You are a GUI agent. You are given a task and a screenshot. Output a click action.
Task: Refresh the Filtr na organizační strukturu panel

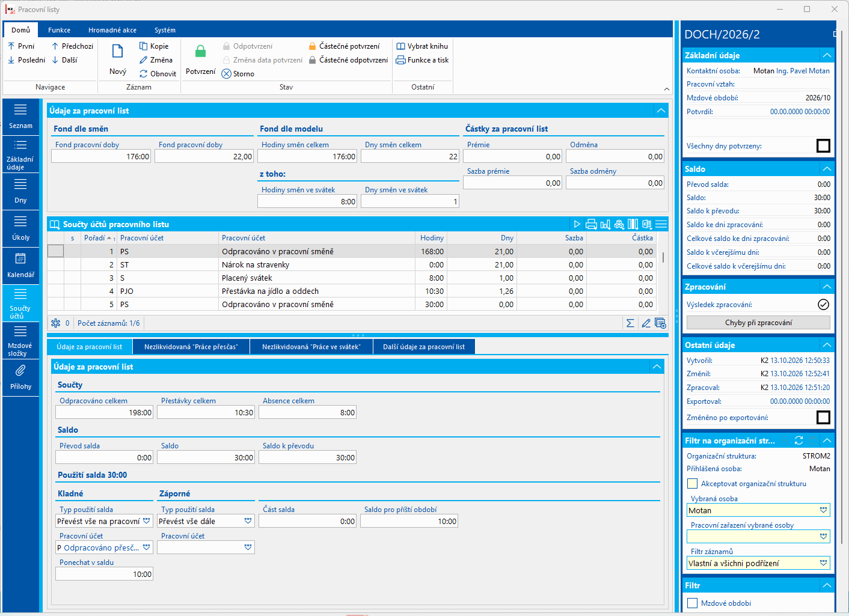pyautogui.click(x=798, y=441)
